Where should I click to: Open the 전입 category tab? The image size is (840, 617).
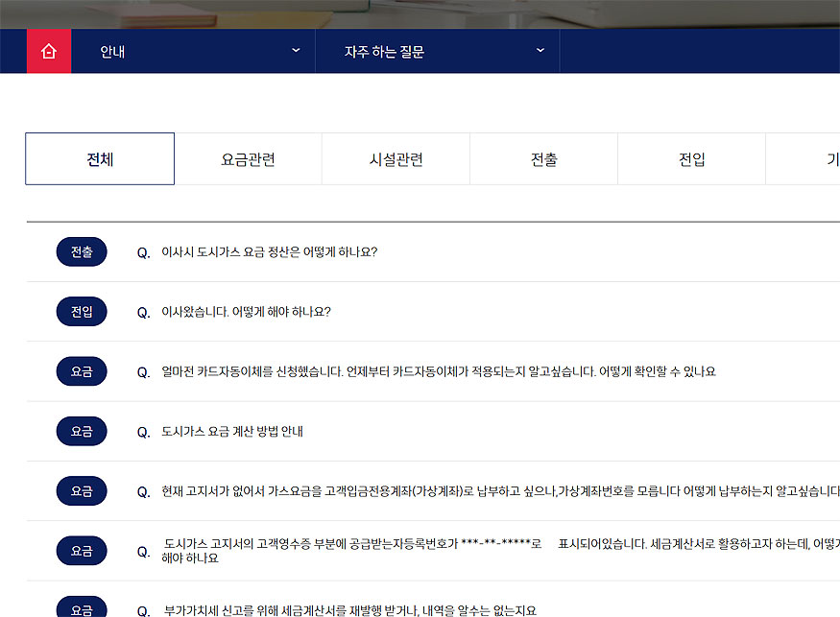pyautogui.click(x=691, y=159)
